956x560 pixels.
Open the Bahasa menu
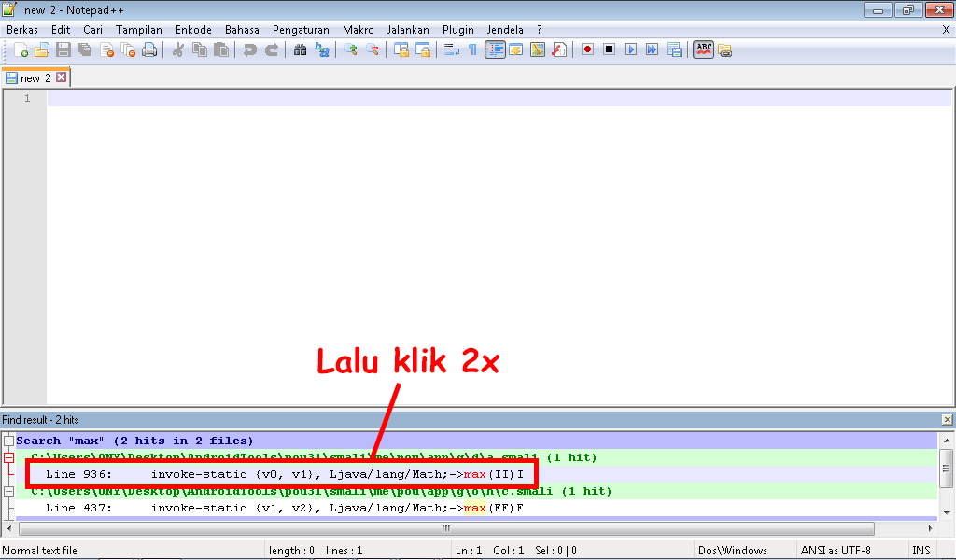pos(242,30)
